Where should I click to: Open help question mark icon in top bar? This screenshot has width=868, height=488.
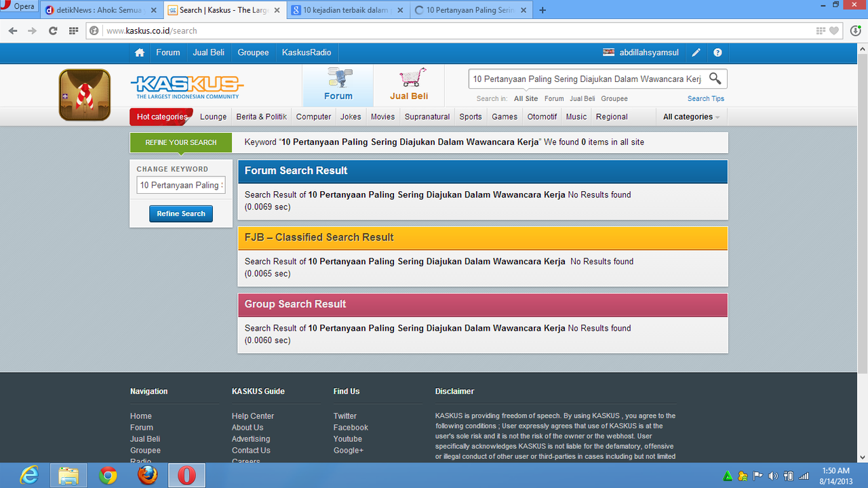717,53
